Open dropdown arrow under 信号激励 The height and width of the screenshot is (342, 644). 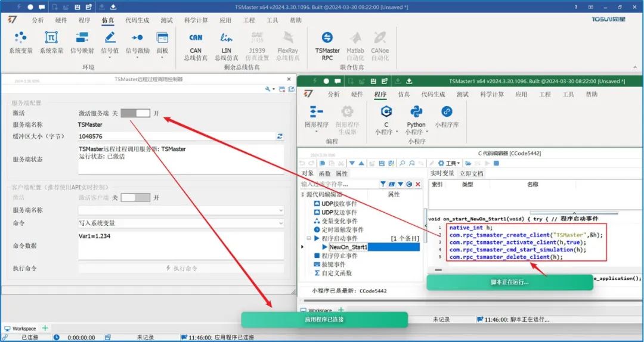click(137, 58)
